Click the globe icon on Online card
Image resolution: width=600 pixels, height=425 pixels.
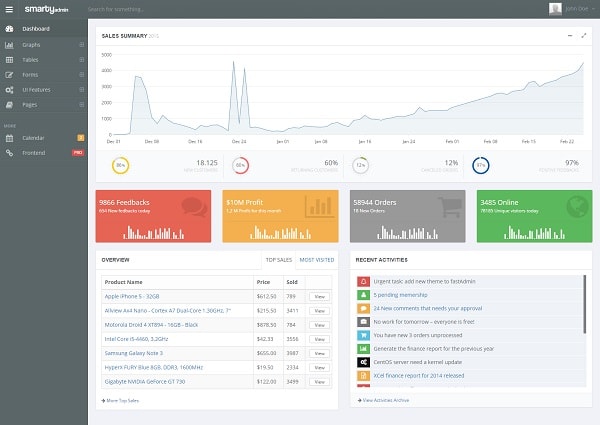coord(575,207)
